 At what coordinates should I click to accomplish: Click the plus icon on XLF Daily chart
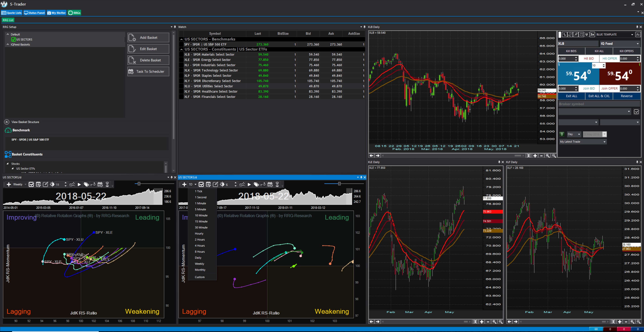point(620,322)
